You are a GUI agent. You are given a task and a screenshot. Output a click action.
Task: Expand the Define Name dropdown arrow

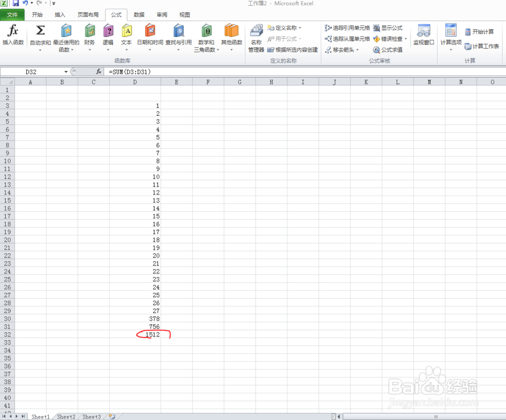[300, 28]
